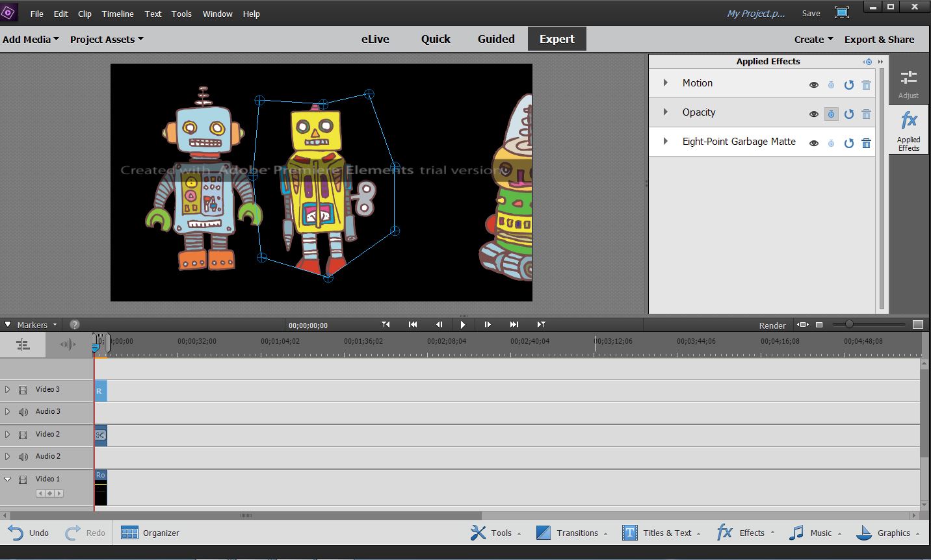This screenshot has width=931, height=560.
Task: Toggle full screen preview icon beside Save
Action: tap(841, 13)
